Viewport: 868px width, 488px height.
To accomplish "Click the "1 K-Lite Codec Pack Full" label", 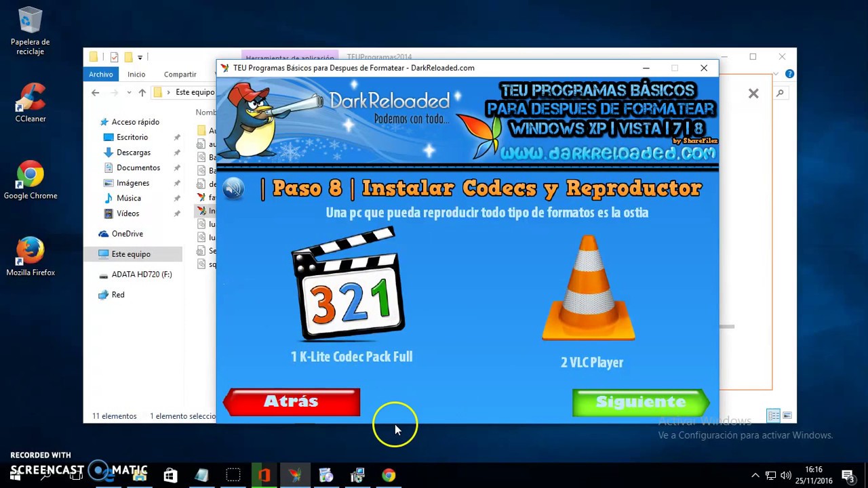I will (351, 357).
